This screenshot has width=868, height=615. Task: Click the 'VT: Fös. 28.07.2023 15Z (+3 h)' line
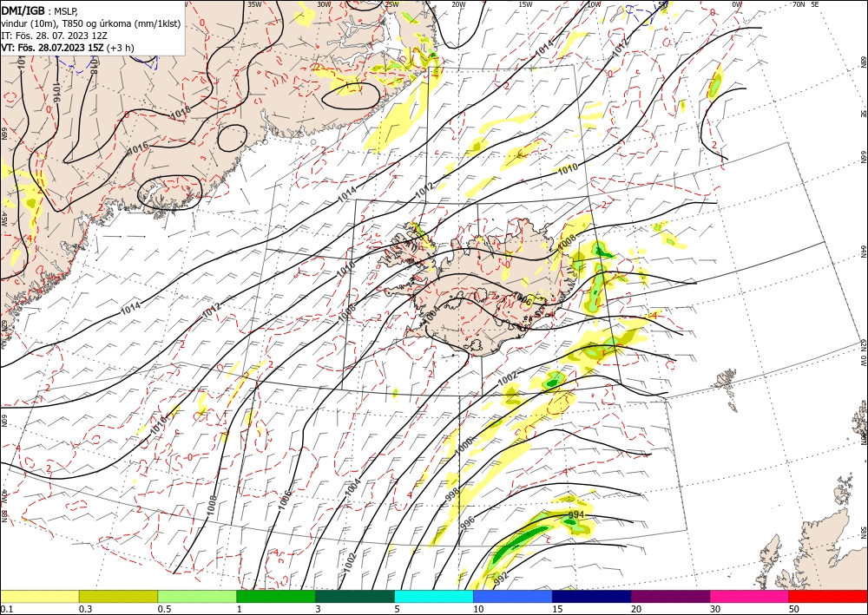tap(68, 48)
